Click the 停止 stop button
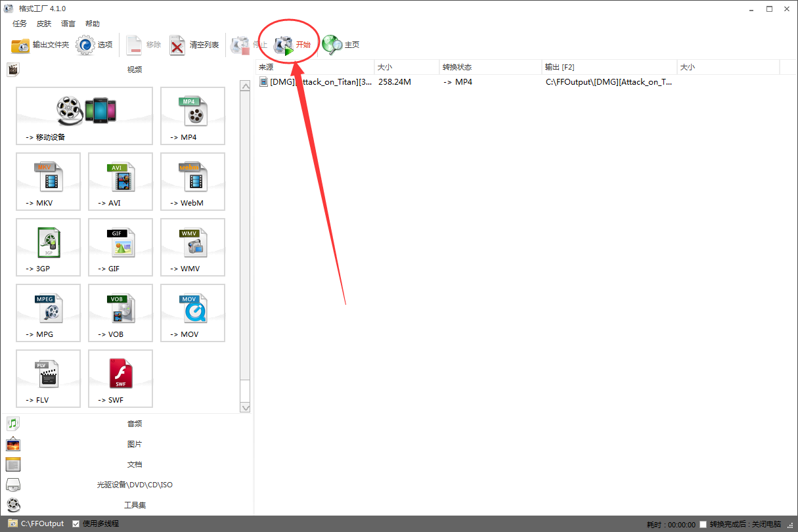Image resolution: width=798 pixels, height=532 pixels. pyautogui.click(x=249, y=45)
